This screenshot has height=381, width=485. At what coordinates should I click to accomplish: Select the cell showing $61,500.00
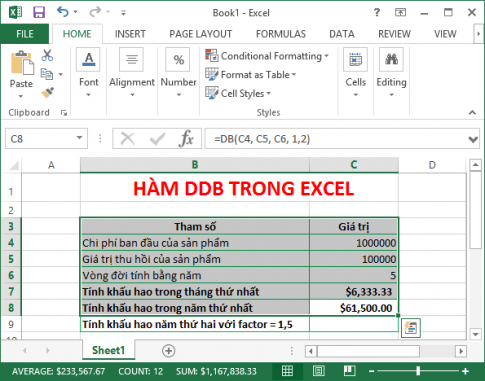click(x=354, y=308)
